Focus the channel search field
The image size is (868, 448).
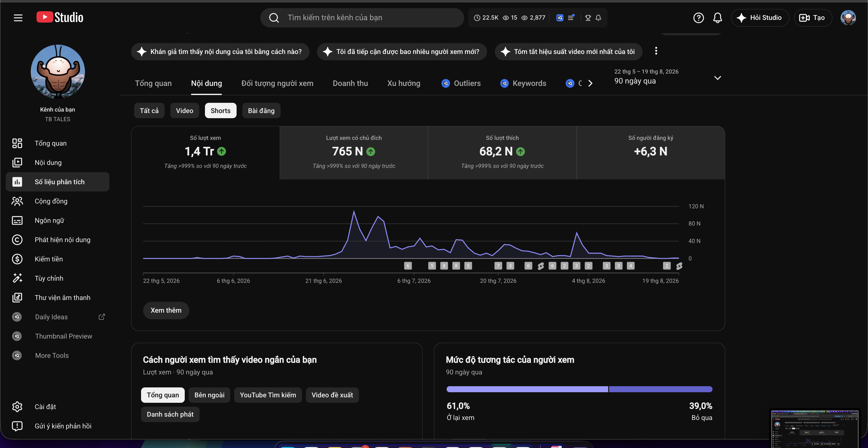point(362,17)
